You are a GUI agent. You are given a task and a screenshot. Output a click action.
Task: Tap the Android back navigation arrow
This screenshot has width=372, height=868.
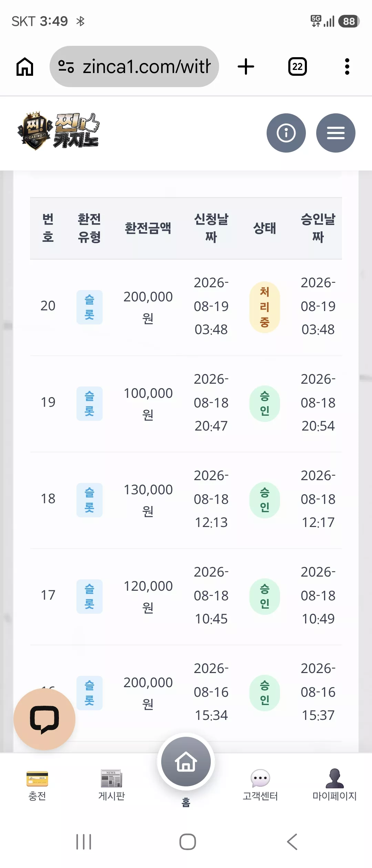[x=292, y=842]
